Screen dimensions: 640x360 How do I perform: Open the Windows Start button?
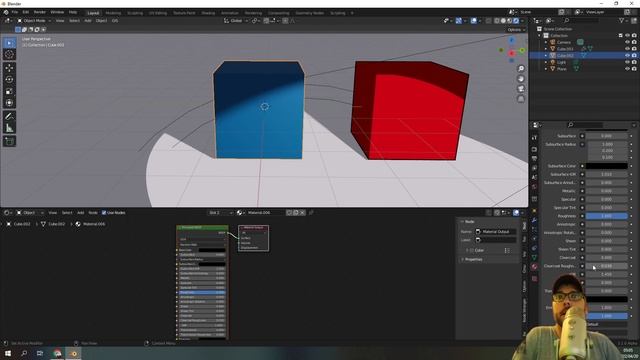coord(7,353)
